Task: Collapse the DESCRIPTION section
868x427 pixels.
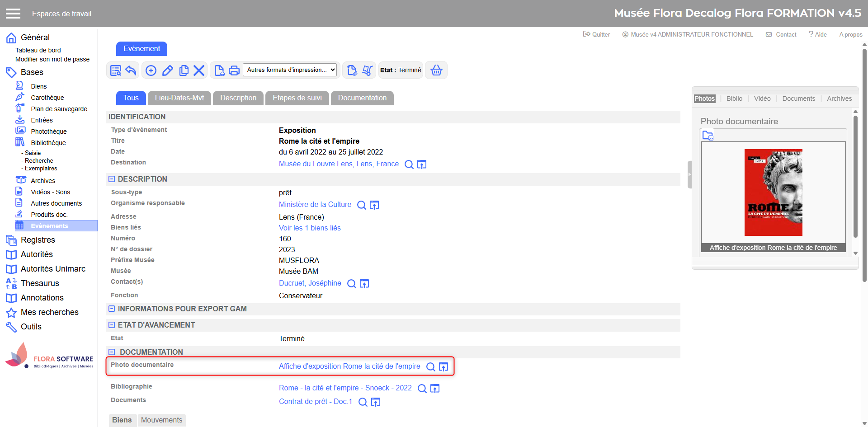Action: pos(112,179)
